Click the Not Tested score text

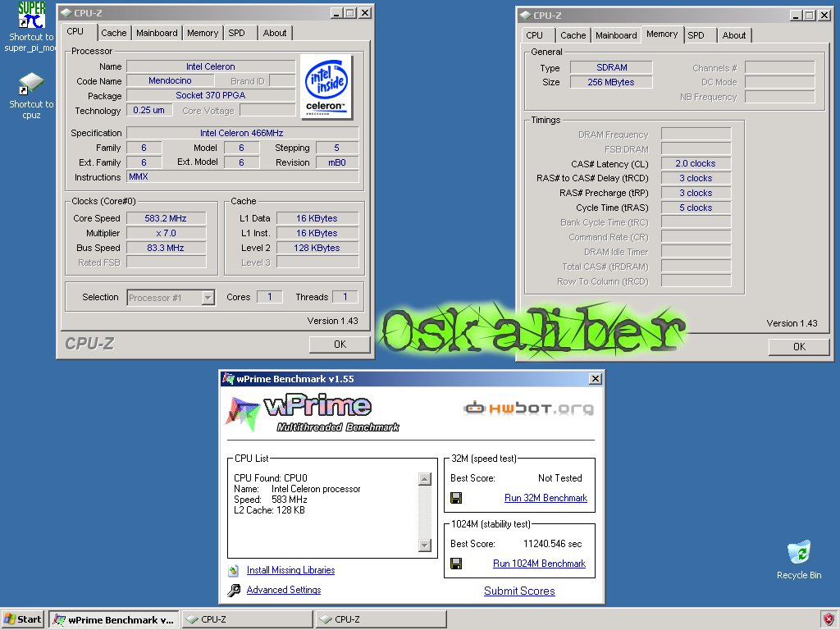tap(559, 478)
